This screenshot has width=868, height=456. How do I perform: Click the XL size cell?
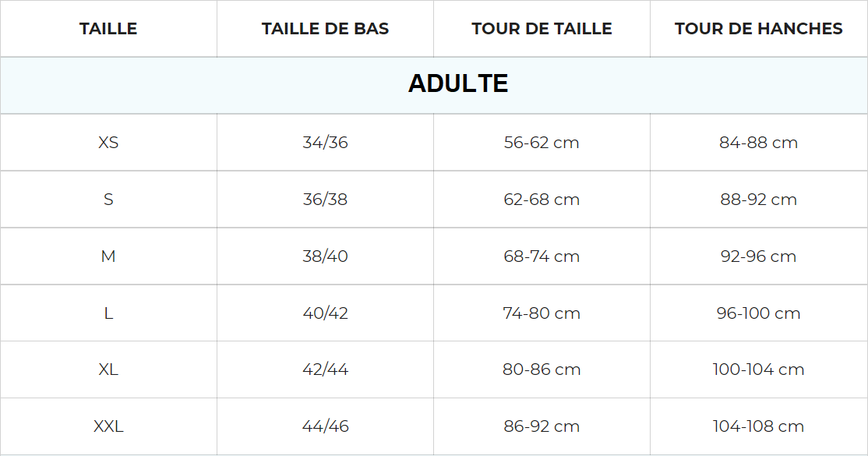point(108,369)
